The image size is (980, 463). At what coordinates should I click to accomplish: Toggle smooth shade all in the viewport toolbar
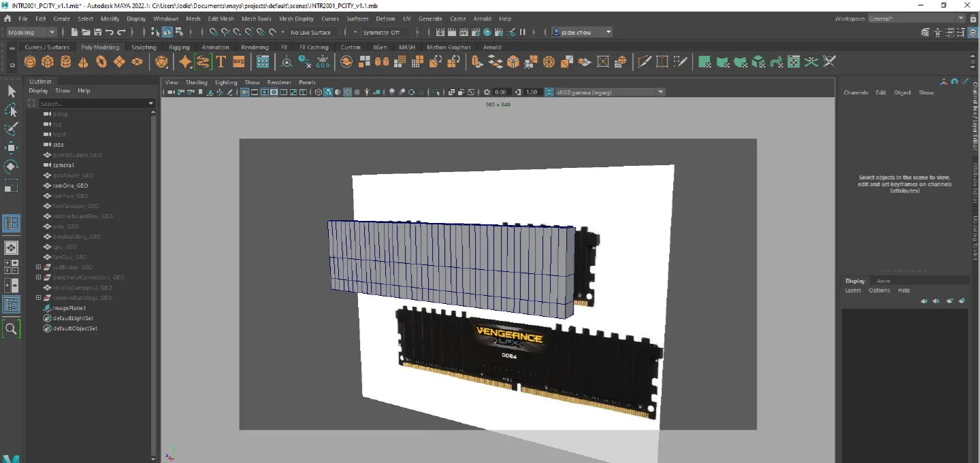pyautogui.click(x=328, y=92)
